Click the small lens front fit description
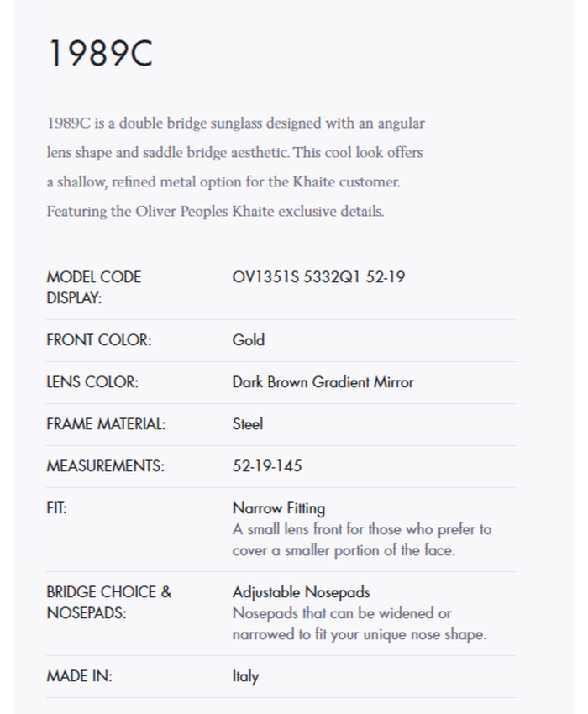 361,540
